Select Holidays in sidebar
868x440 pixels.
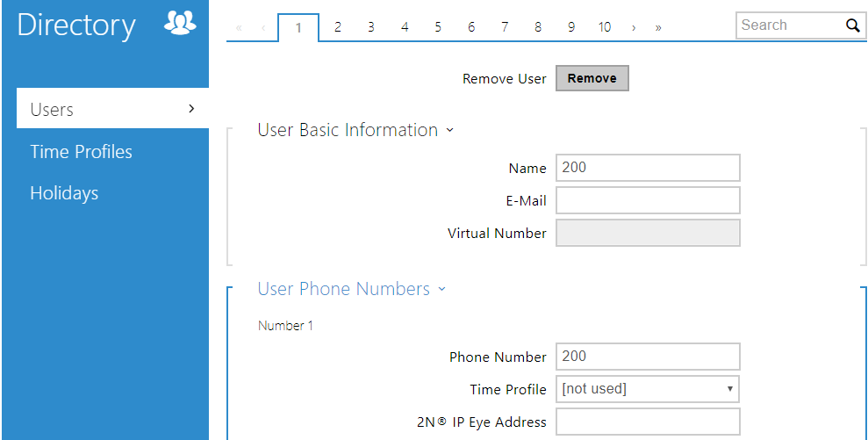click(64, 193)
